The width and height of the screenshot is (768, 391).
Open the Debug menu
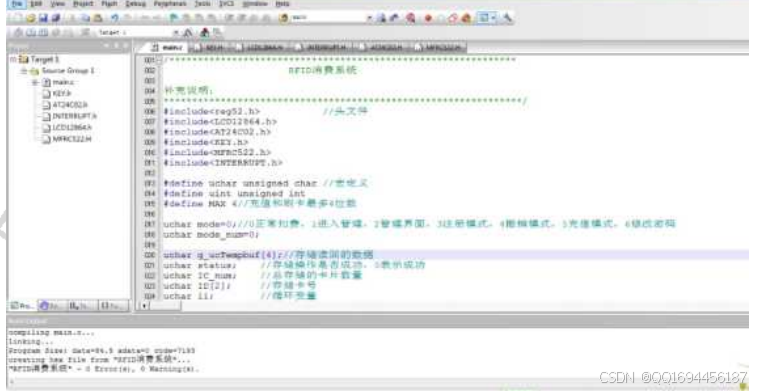click(x=135, y=3)
